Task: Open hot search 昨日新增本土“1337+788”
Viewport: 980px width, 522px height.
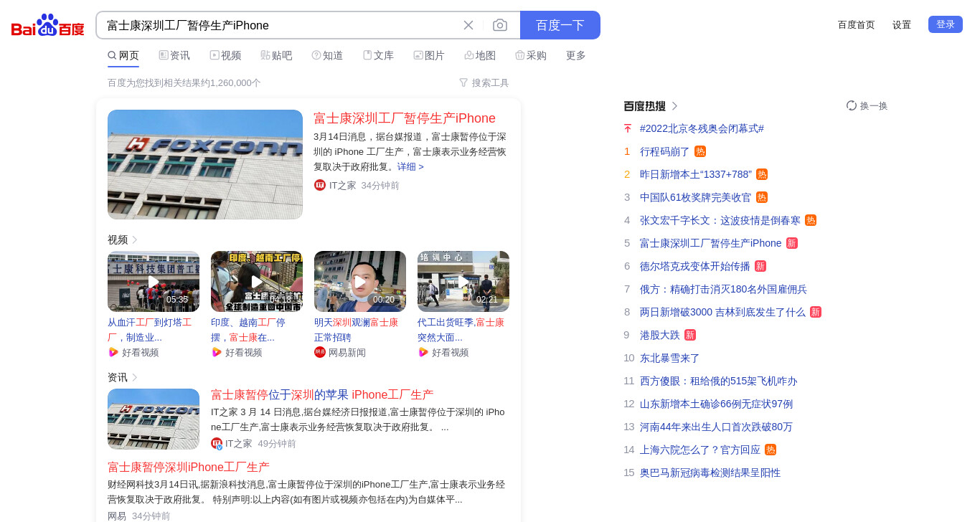Action: point(696,174)
